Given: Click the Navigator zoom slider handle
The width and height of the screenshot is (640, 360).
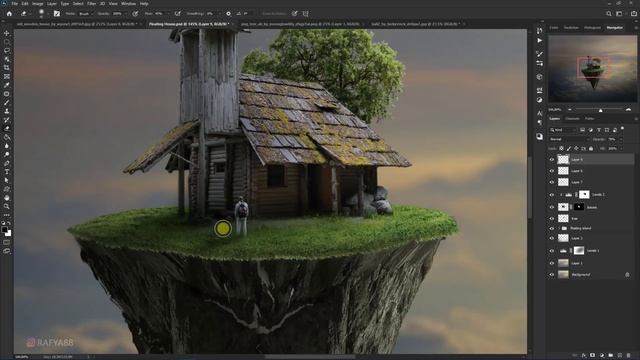Looking at the screenshot, I should click(x=600, y=110).
